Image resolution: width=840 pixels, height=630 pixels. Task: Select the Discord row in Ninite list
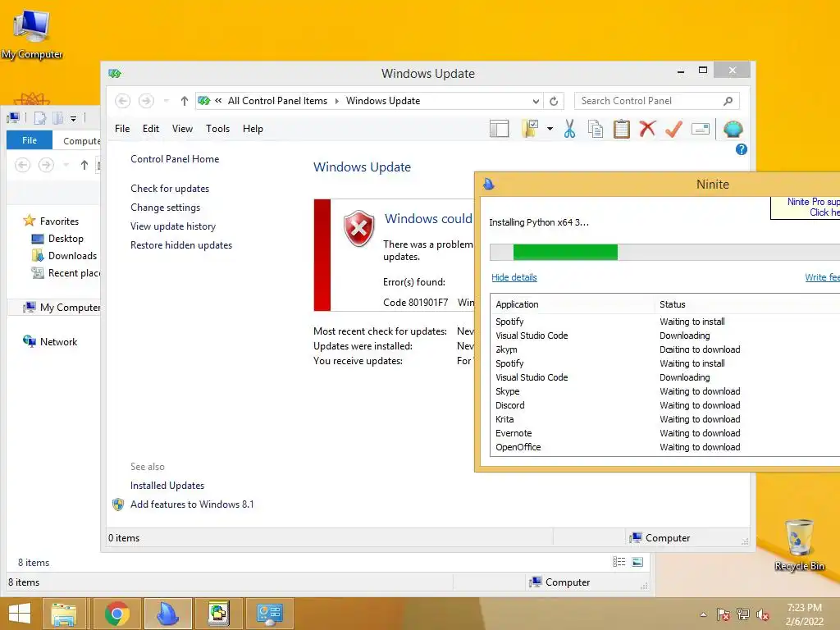pos(664,405)
